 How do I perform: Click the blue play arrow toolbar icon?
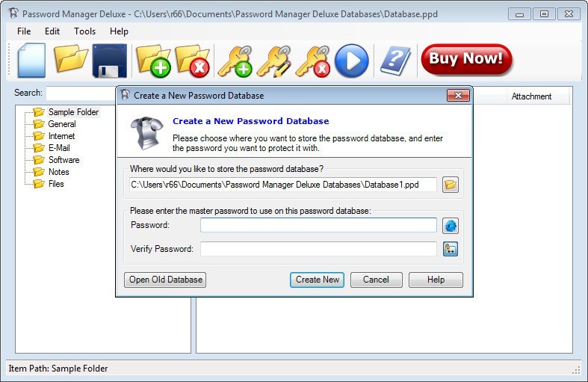(352, 61)
